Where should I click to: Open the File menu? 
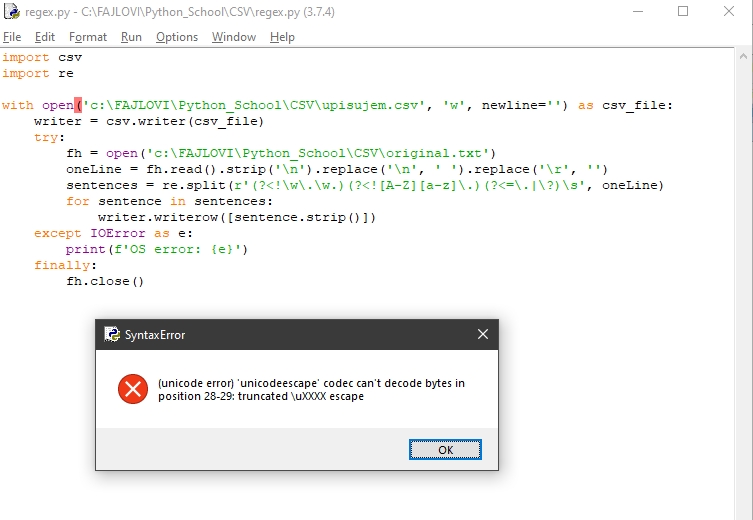tap(12, 37)
